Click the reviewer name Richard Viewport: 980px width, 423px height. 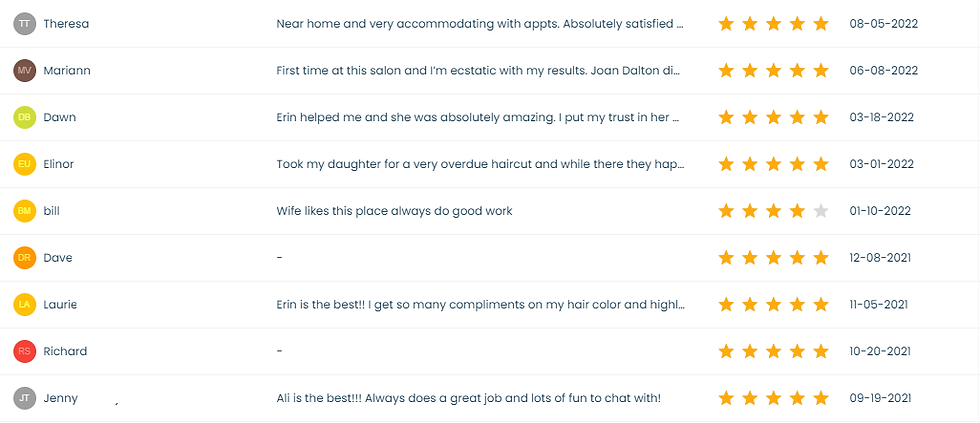(65, 351)
